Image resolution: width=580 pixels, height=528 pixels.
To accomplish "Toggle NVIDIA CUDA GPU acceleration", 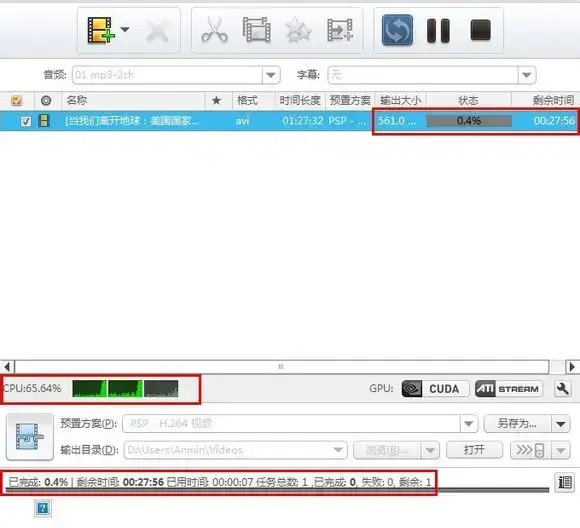I will point(435,389).
